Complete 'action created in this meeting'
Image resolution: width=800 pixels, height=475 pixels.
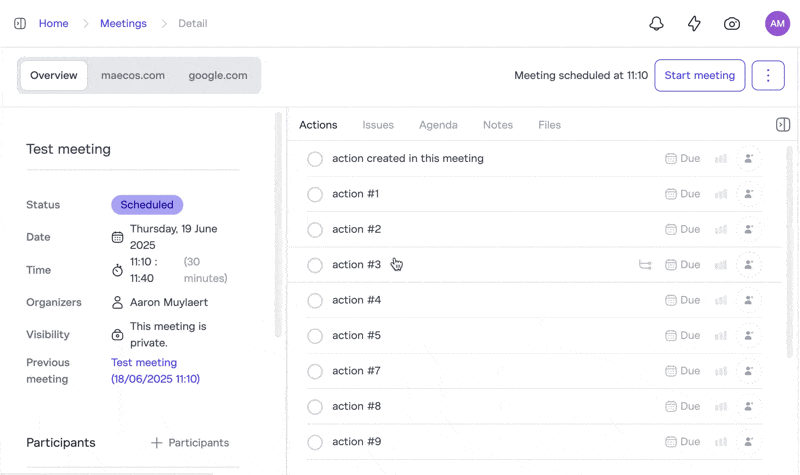315,159
